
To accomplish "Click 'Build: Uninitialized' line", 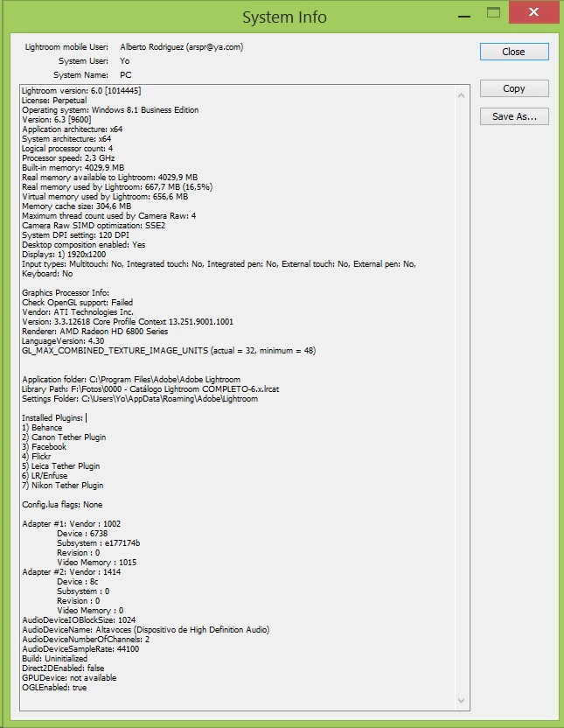I will (54, 659).
